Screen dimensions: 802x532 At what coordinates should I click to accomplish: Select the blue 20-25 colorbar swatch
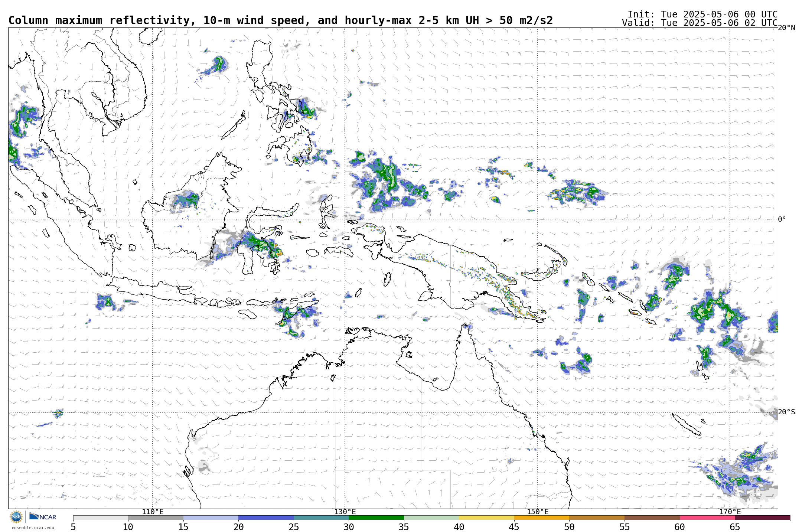[266, 518]
